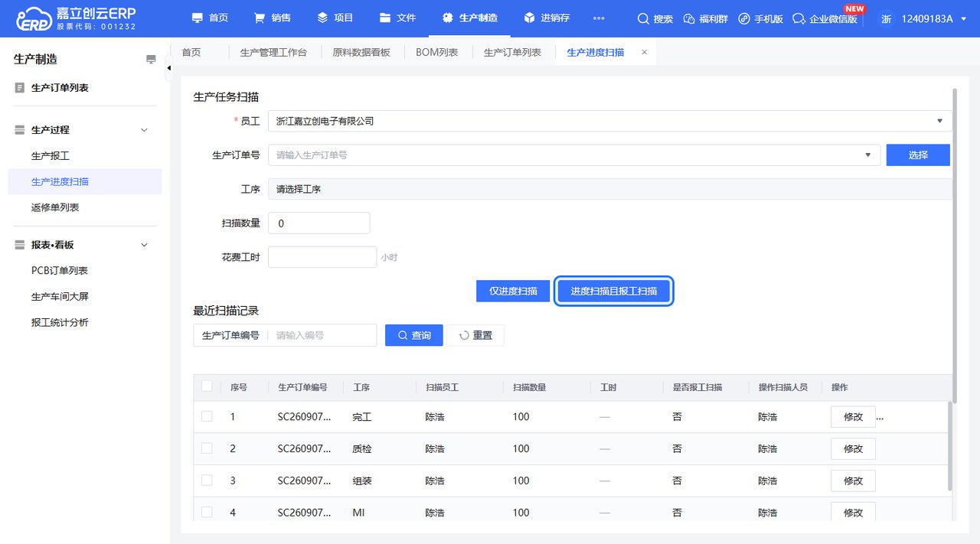Collapse the sidebar with the arrow handle
The image size is (980, 544).
tap(168, 68)
